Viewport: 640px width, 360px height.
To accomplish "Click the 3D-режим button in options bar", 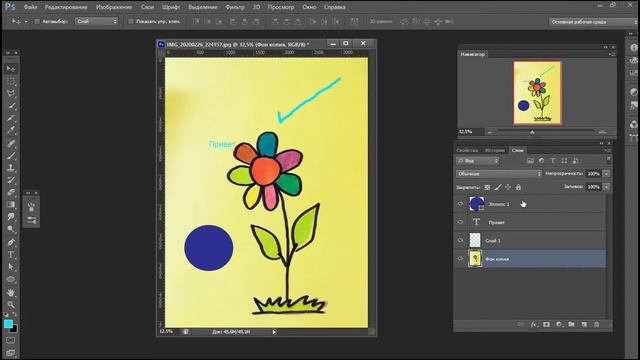I will [381, 21].
